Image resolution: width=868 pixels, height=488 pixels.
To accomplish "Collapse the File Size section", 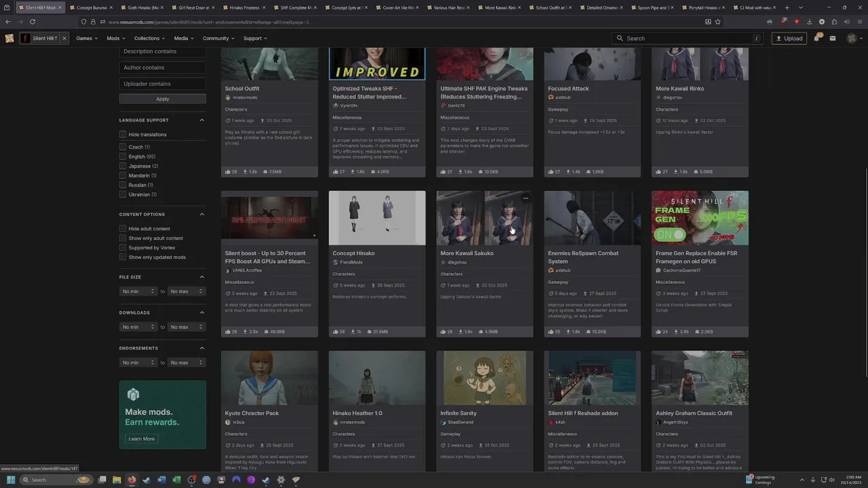I will 201,277.
